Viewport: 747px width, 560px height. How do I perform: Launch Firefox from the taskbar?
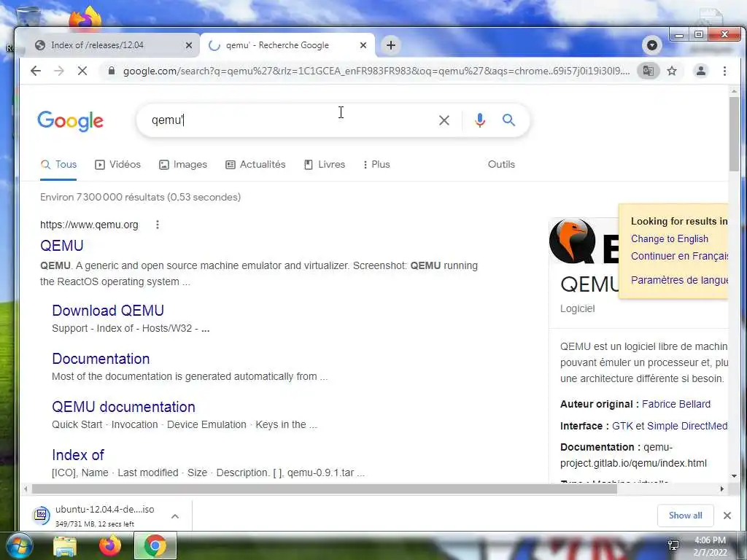(110, 545)
